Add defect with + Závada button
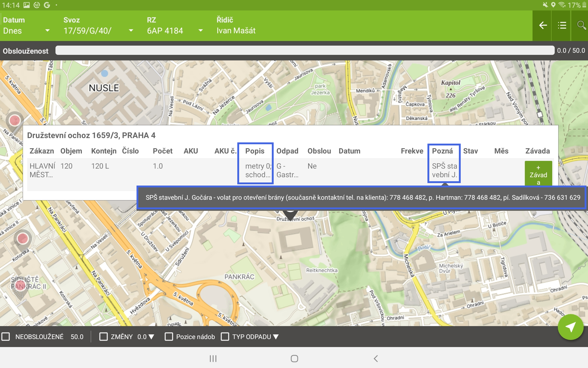Viewport: 588px width, 368px height. pyautogui.click(x=538, y=174)
